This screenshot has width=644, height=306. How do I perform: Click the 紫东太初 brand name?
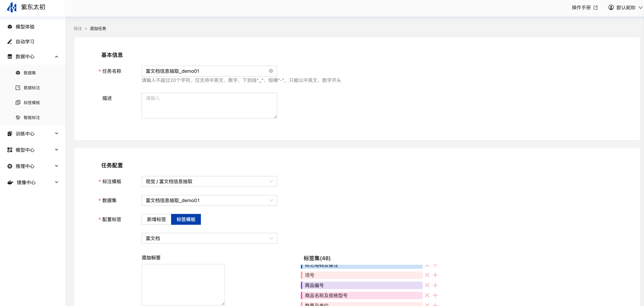coord(33,7)
